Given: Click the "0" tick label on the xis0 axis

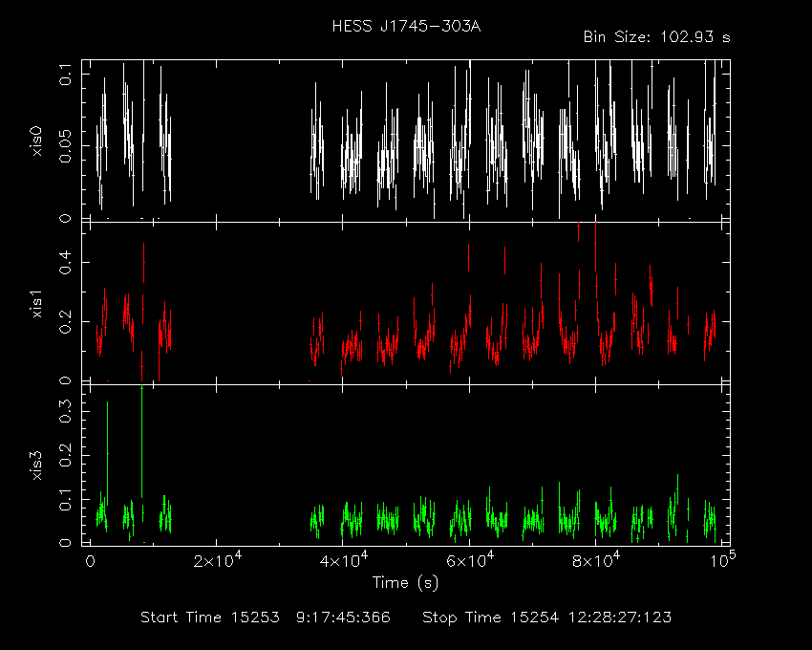Looking at the screenshot, I should pos(65,218).
